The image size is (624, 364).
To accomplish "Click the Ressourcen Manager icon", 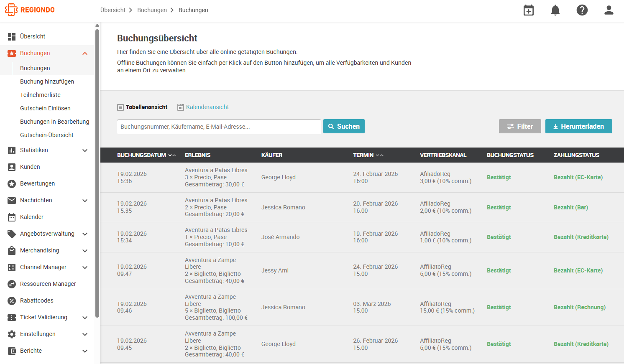I will click(12, 284).
